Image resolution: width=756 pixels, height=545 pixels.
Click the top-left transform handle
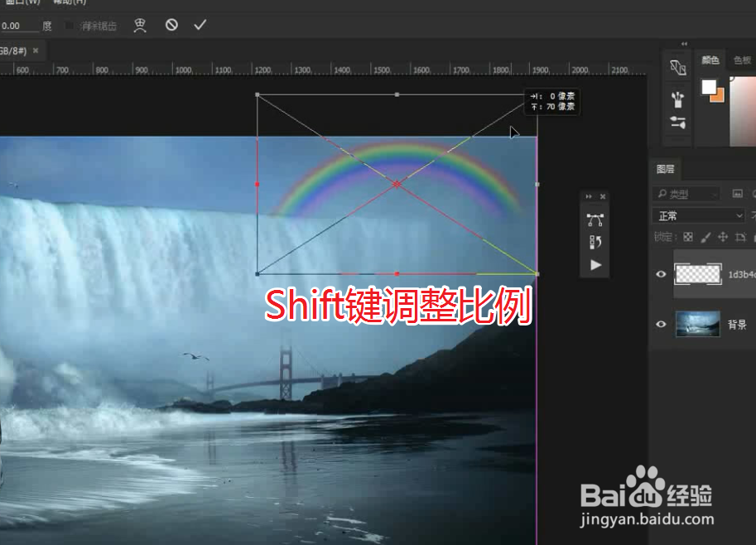pyautogui.click(x=258, y=95)
